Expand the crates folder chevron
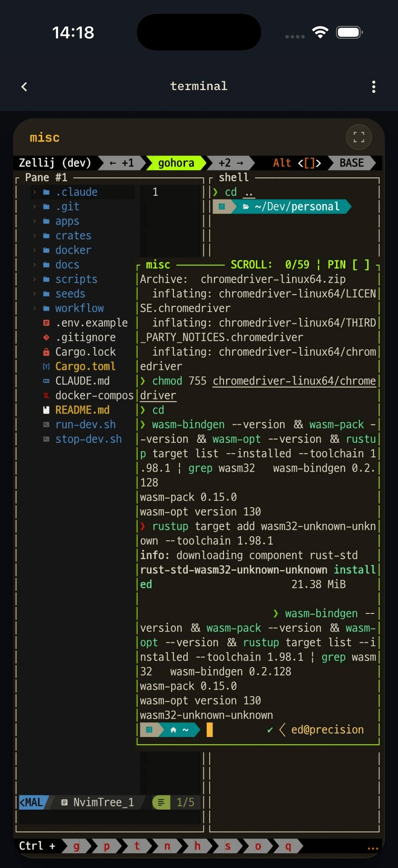 pyautogui.click(x=34, y=236)
